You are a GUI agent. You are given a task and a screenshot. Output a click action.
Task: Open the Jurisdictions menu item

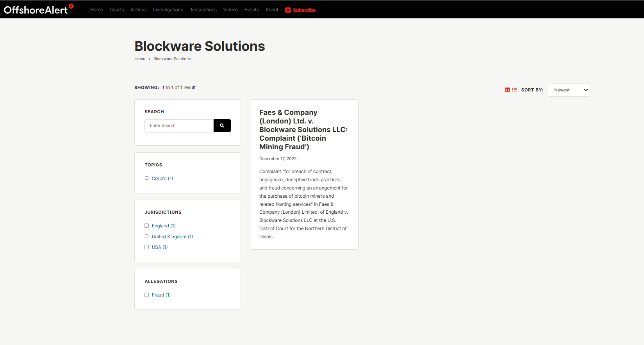[203, 10]
